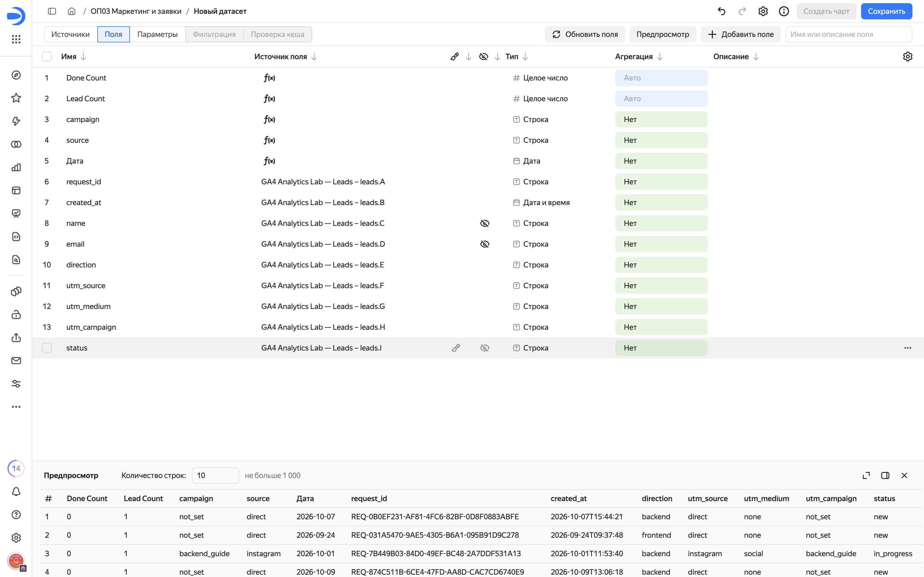The width and height of the screenshot is (924, 577).
Task: Toggle hidden eye icon for name field
Action: tap(485, 223)
